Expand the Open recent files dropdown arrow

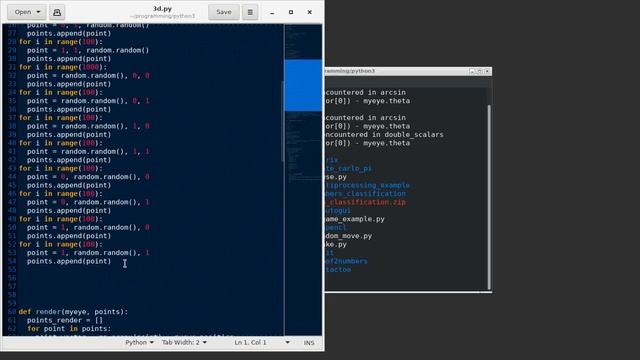point(39,12)
